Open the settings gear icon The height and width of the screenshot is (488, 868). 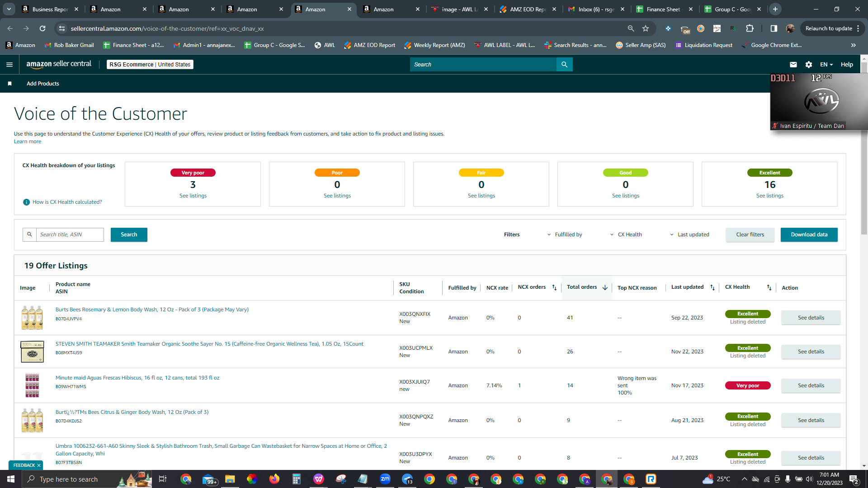(809, 65)
